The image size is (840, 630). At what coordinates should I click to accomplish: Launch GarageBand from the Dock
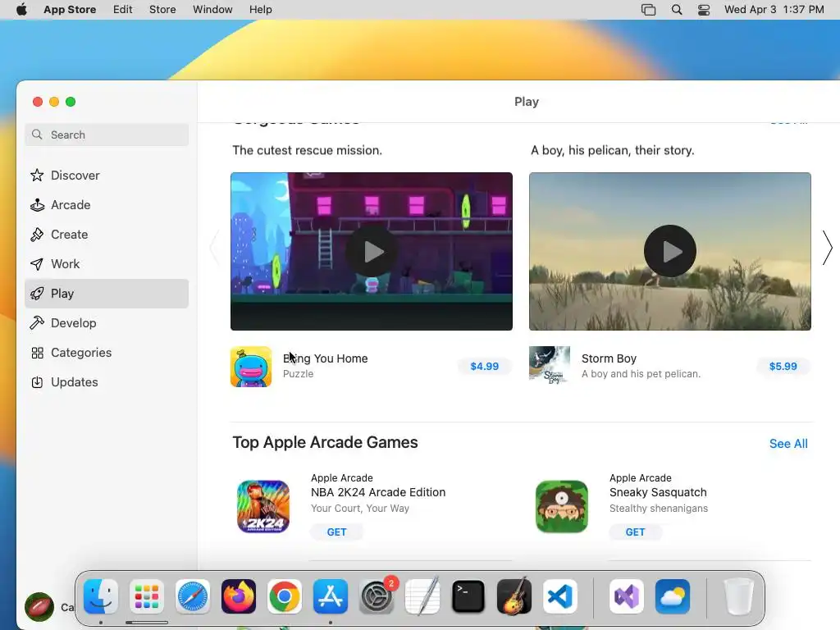click(x=514, y=596)
